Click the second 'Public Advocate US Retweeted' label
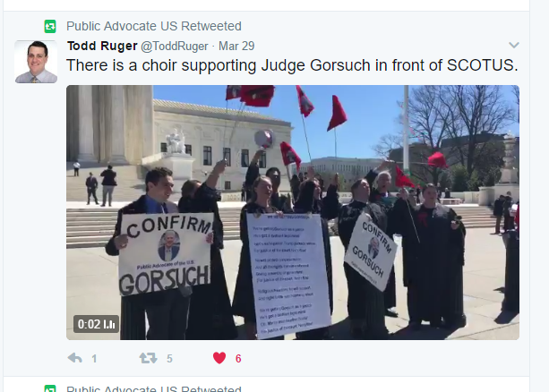This screenshot has width=549, height=392. click(154, 388)
